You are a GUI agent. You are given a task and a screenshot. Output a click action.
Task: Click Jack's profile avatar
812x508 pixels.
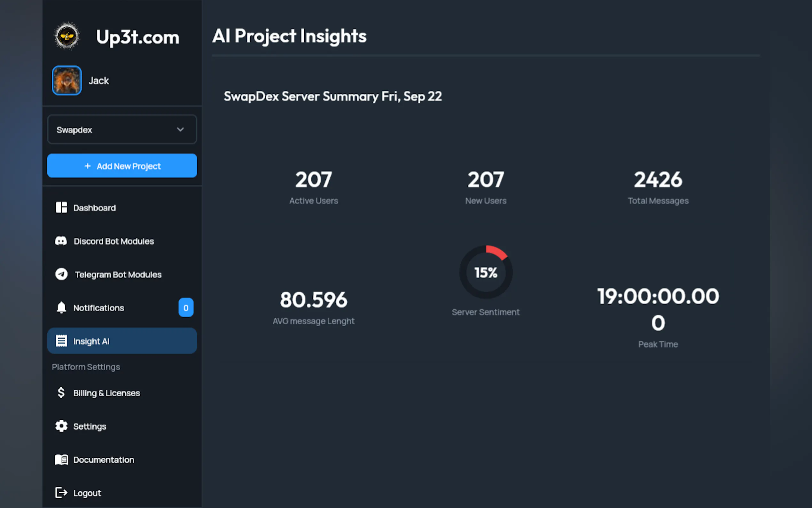pyautogui.click(x=66, y=80)
